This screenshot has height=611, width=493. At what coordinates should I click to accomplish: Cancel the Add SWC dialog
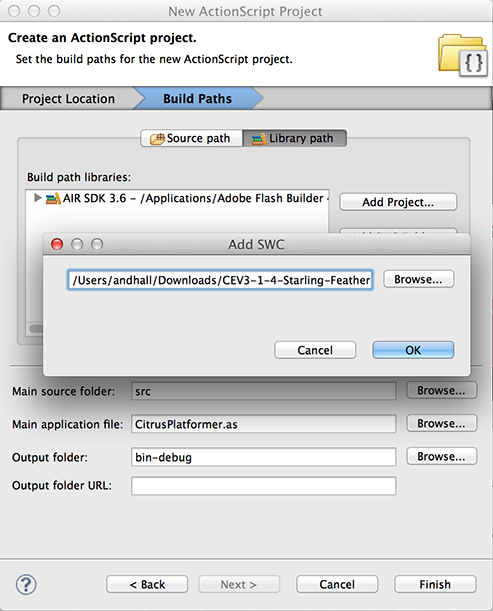pos(315,350)
